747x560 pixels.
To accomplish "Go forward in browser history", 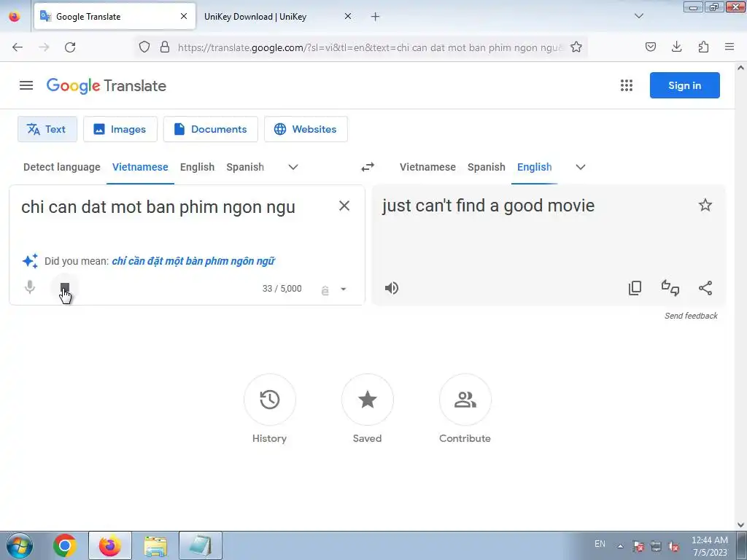I will pyautogui.click(x=44, y=47).
